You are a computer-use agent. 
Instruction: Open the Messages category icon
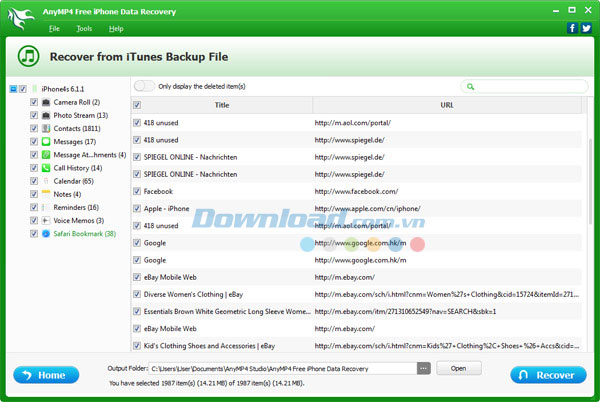point(46,142)
